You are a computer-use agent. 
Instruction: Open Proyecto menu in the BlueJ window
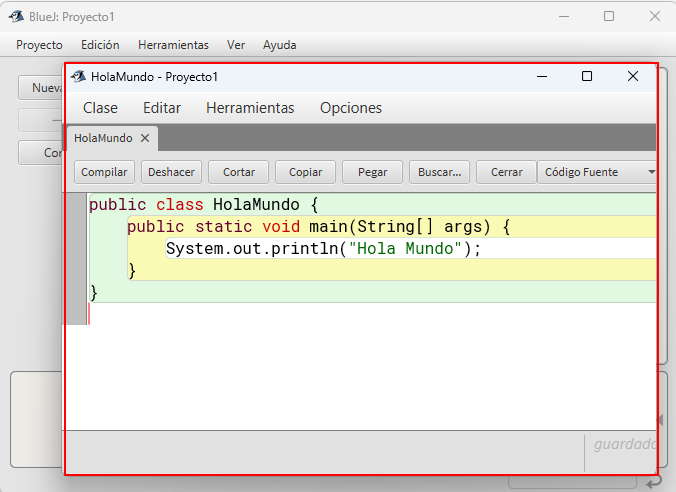tap(39, 45)
